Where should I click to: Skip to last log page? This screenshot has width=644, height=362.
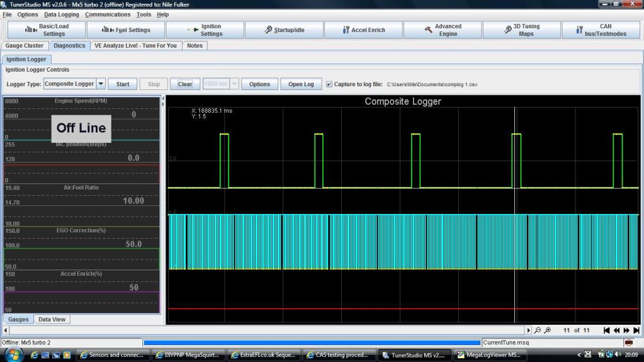coord(636,331)
